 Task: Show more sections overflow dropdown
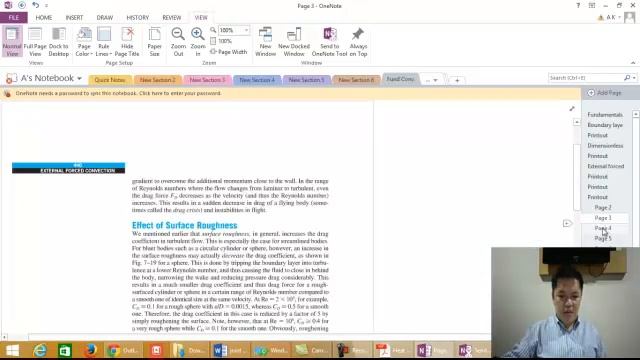(432, 80)
